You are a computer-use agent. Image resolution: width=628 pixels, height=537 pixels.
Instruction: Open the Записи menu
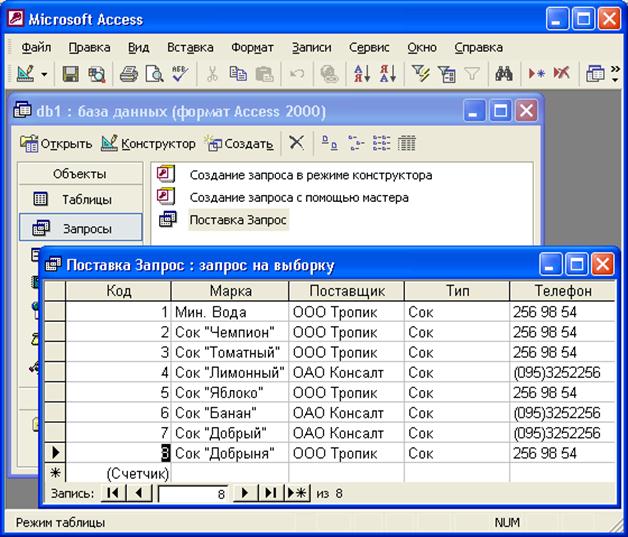(312, 48)
